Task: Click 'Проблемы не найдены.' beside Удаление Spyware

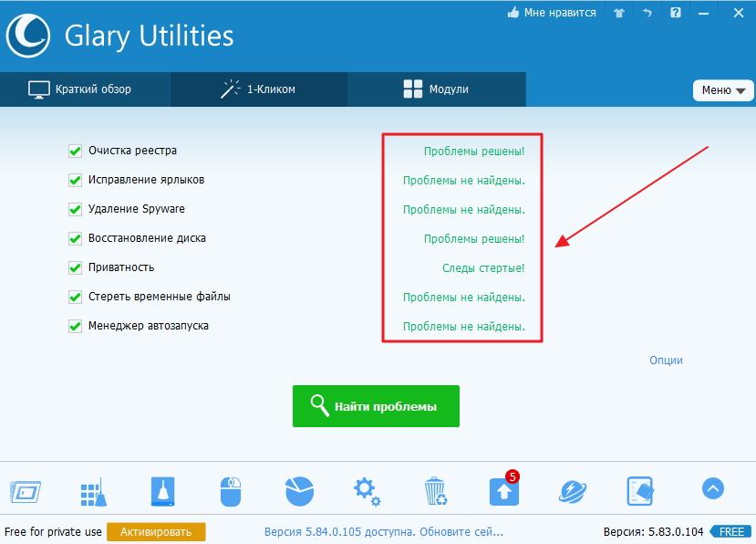Action: [464, 210]
